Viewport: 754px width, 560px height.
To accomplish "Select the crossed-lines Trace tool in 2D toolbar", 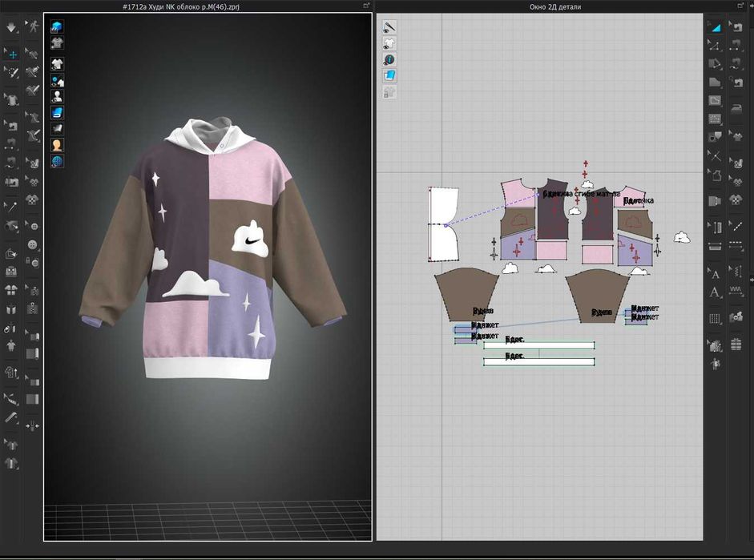I will coord(715,155).
